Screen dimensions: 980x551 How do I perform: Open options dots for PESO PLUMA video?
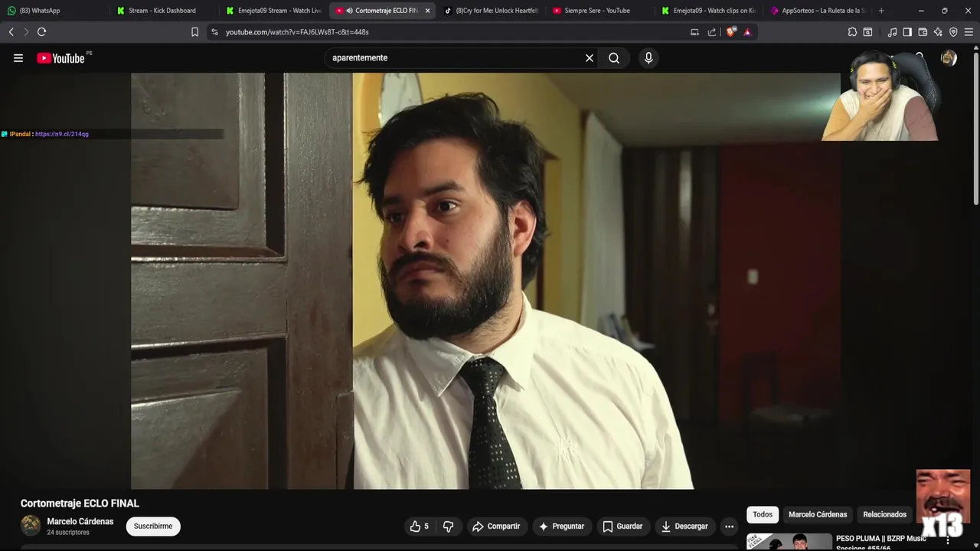click(948, 540)
